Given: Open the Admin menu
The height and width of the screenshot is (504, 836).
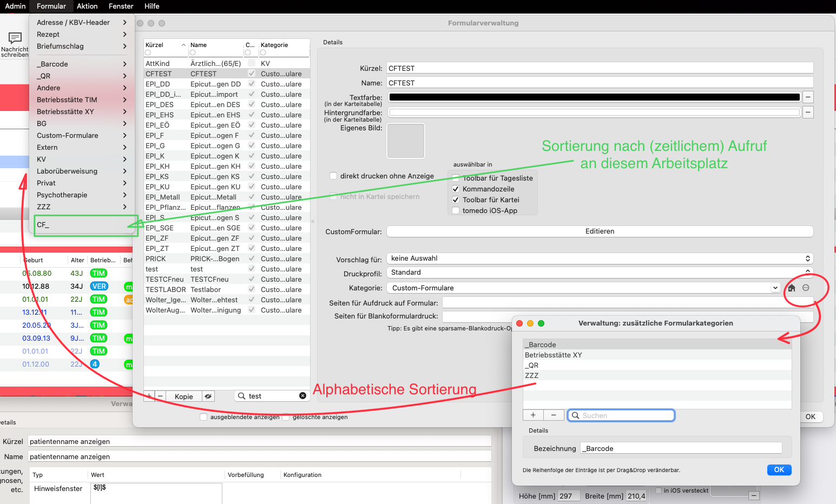Looking at the screenshot, I should pos(15,6).
